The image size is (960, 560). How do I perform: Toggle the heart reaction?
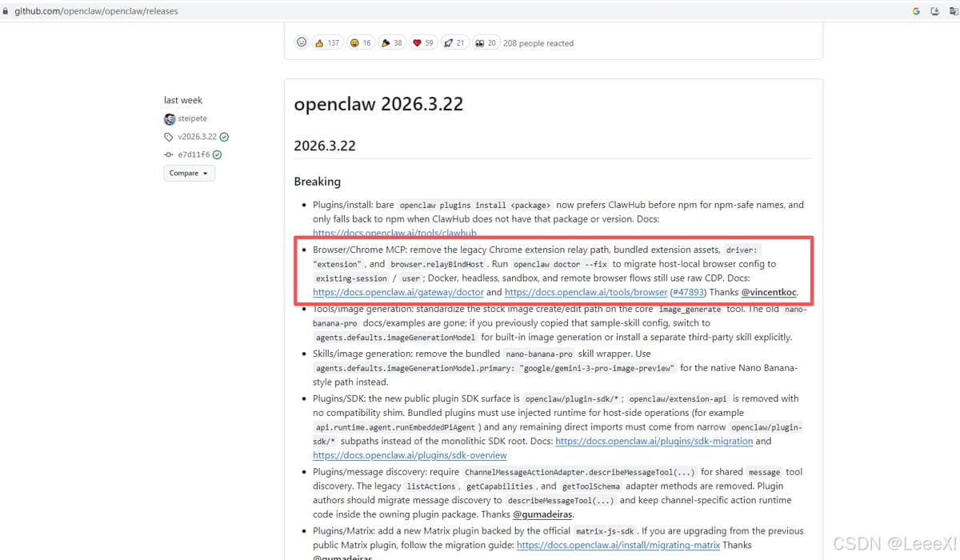(x=423, y=42)
